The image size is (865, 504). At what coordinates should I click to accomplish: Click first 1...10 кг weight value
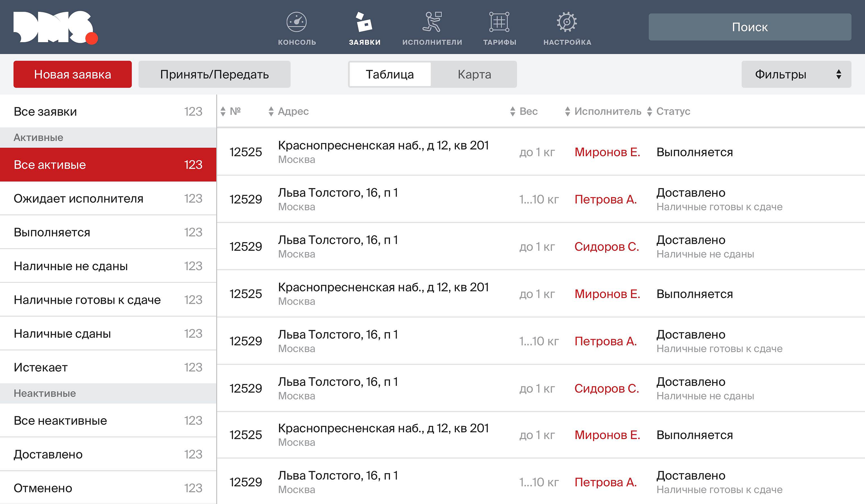tap(539, 199)
